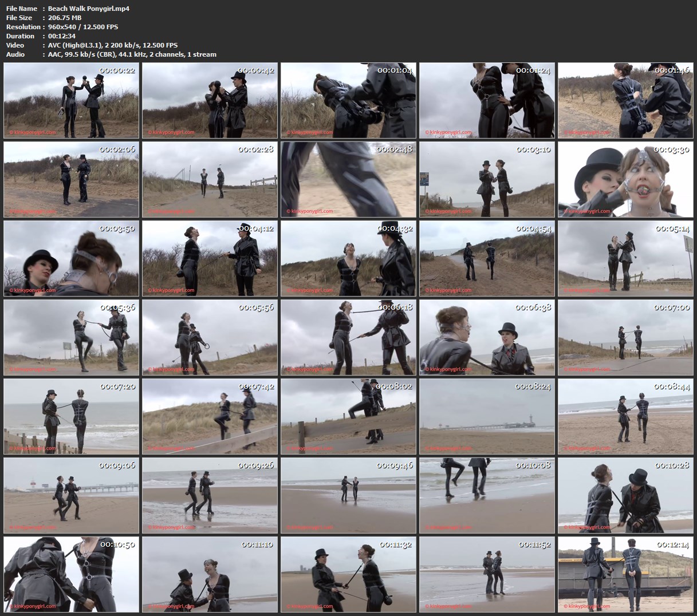
Task: Select the file size value '206.75 MB'
Action: coord(64,18)
